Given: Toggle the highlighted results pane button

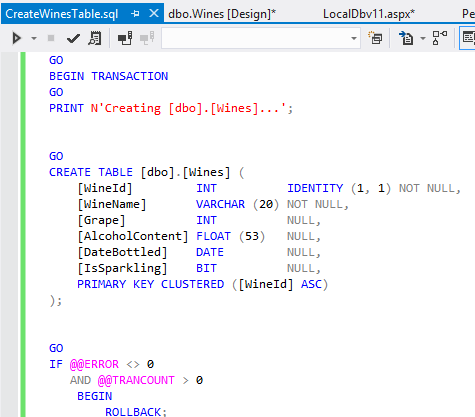Looking at the screenshot, I should (467, 38).
